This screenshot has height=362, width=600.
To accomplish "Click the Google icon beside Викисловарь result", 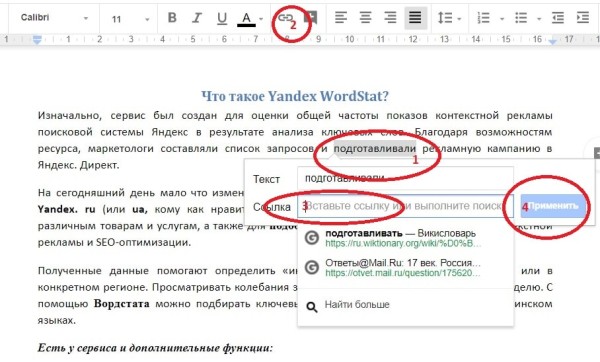I will 312,238.
